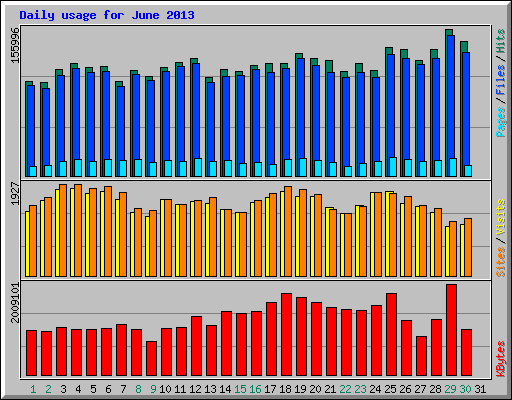512x400 pixels.
Task: Click the shortest red KBytes bar for day 9
Action: [151, 358]
